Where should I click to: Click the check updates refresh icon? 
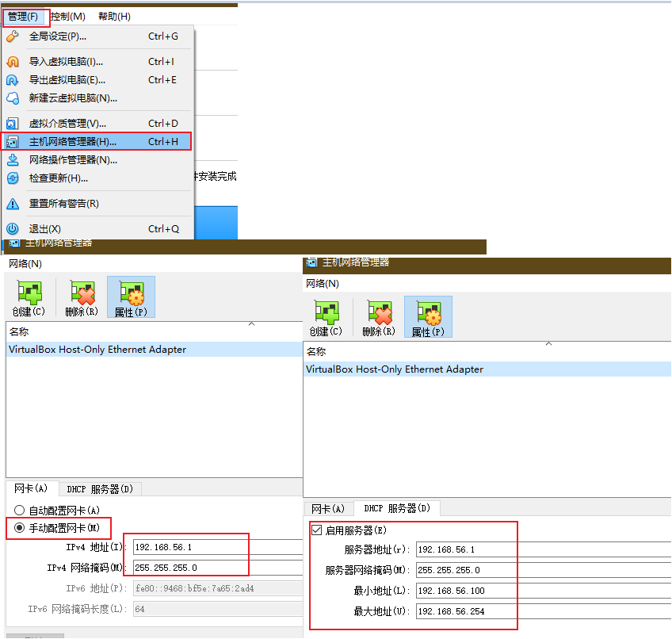click(13, 178)
